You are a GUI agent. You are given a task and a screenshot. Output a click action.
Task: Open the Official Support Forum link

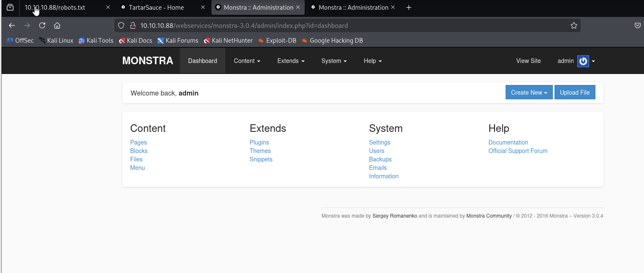[518, 151]
